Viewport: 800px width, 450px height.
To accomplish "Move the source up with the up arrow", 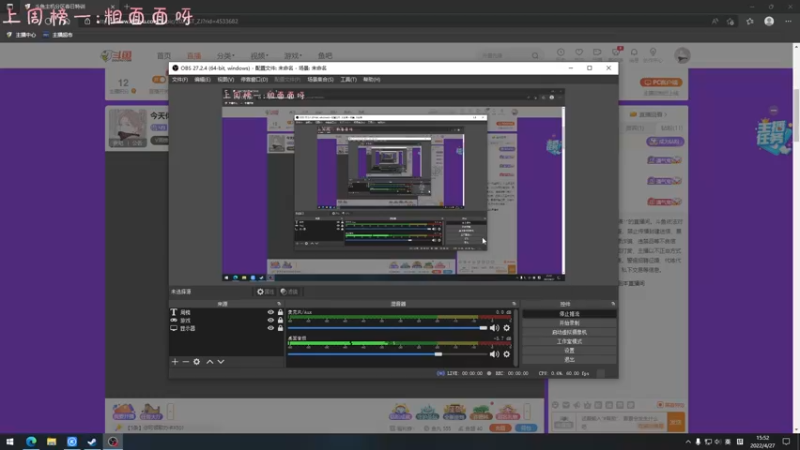I will click(x=210, y=362).
